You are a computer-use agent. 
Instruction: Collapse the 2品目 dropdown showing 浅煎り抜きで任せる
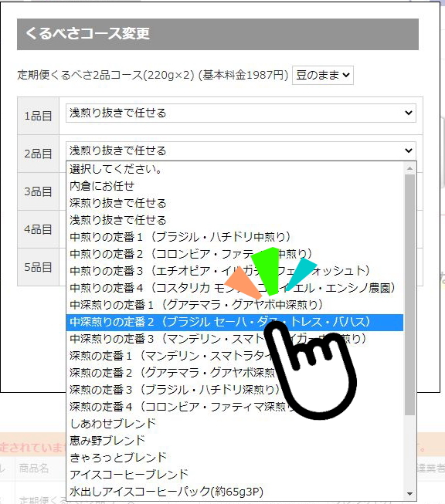point(241,151)
